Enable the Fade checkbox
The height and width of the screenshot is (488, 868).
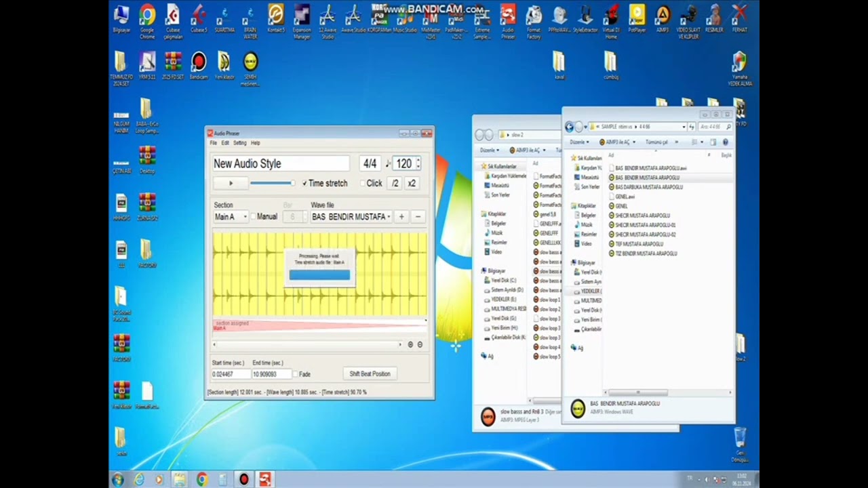(296, 374)
